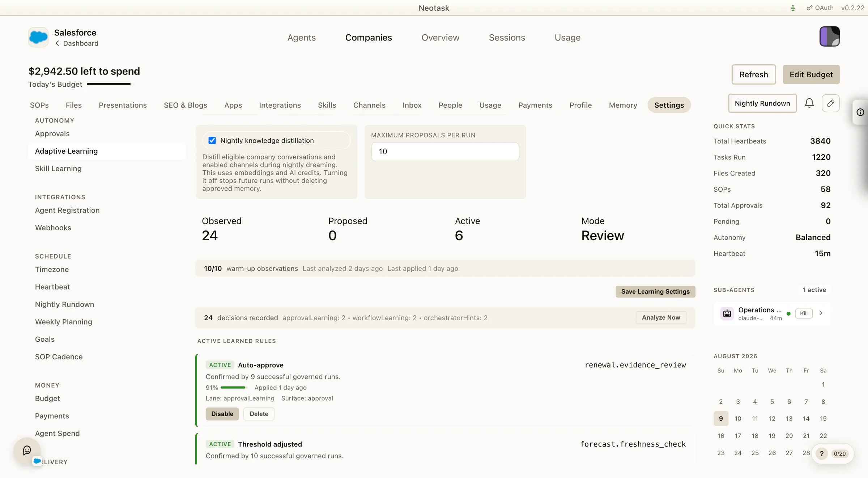Click the Salesforce cloud logo
The width and height of the screenshot is (868, 478).
(38, 37)
